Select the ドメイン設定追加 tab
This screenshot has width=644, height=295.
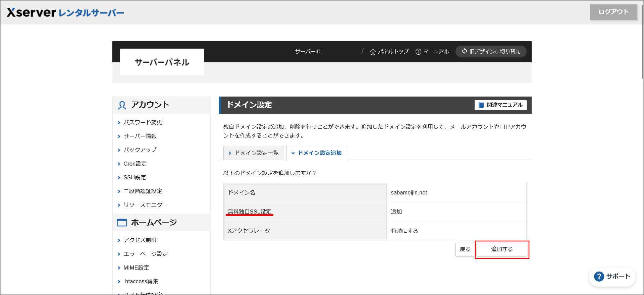tap(317, 153)
